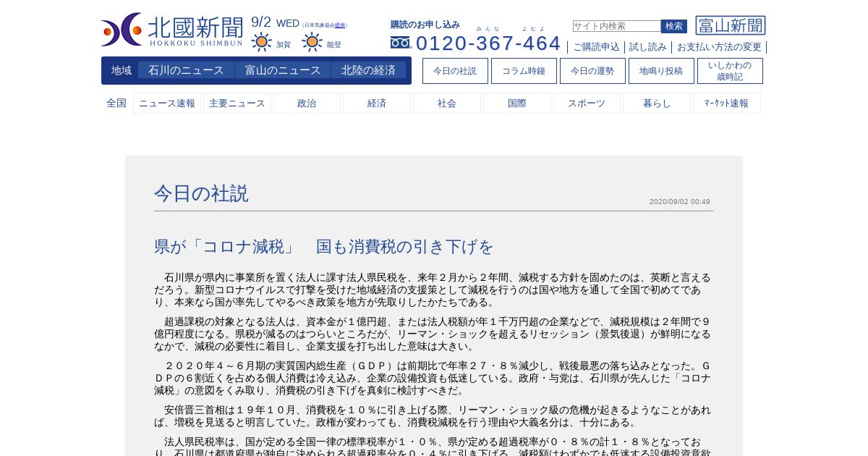Click the paragraph starting ２０２０年４～６月期
Screen dimensions: 868x456
[433, 379]
